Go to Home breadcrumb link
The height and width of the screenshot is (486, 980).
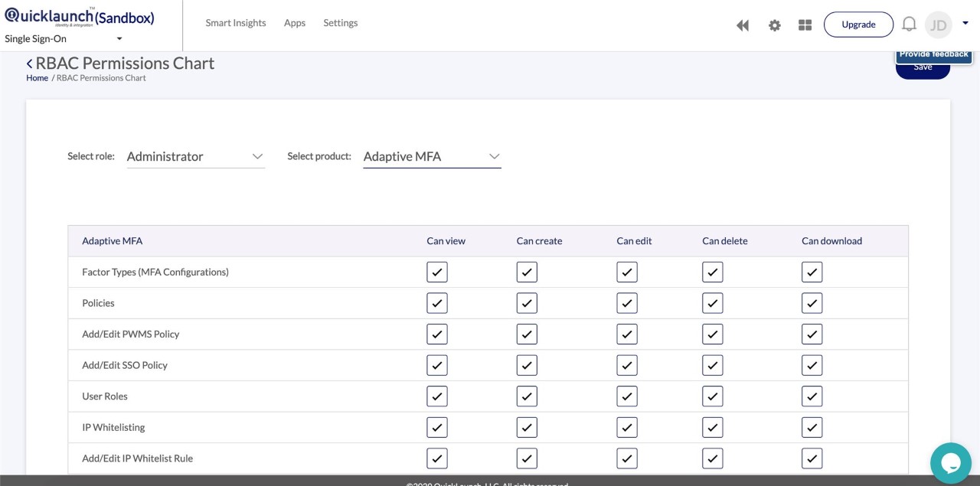click(37, 78)
